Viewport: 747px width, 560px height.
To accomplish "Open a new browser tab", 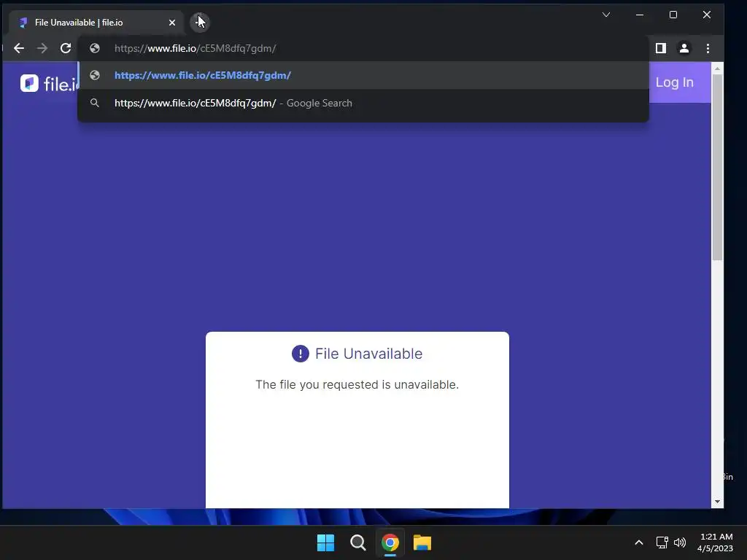I will point(200,22).
